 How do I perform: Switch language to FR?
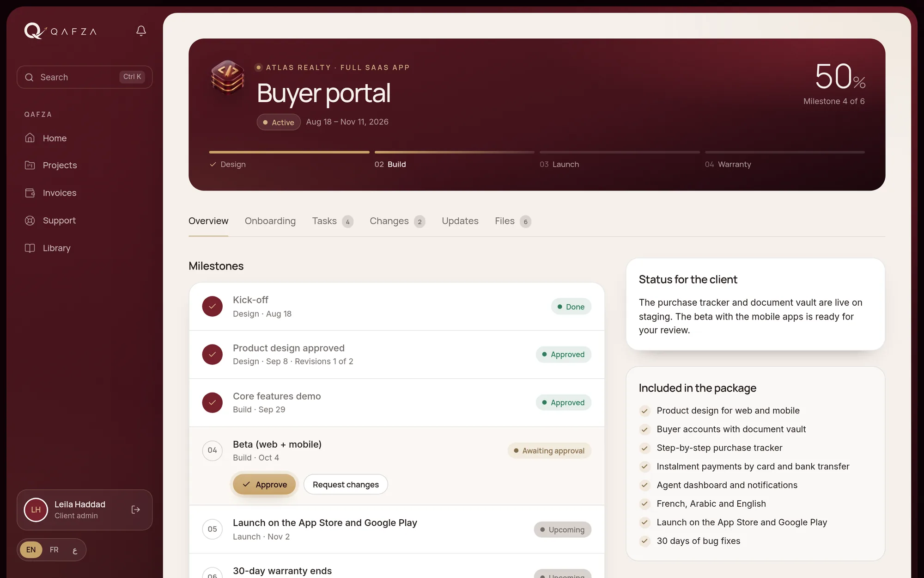pyautogui.click(x=54, y=550)
